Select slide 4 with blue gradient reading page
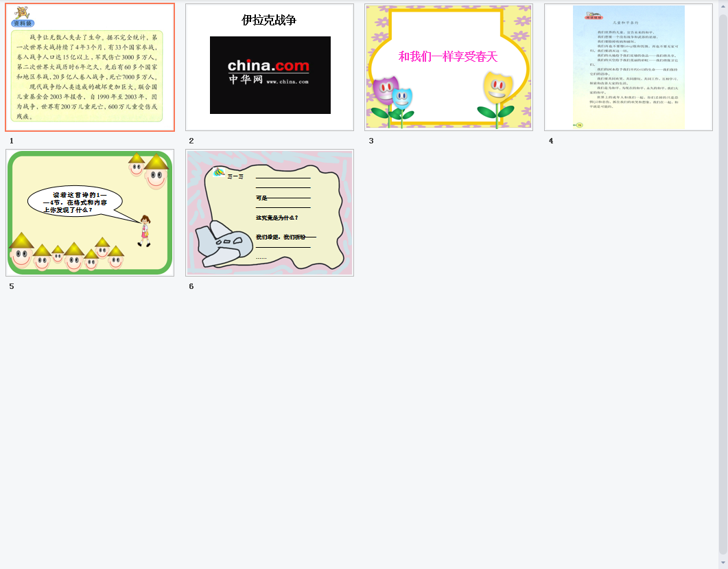Image resolution: width=728 pixels, height=569 pixels. 629,67
